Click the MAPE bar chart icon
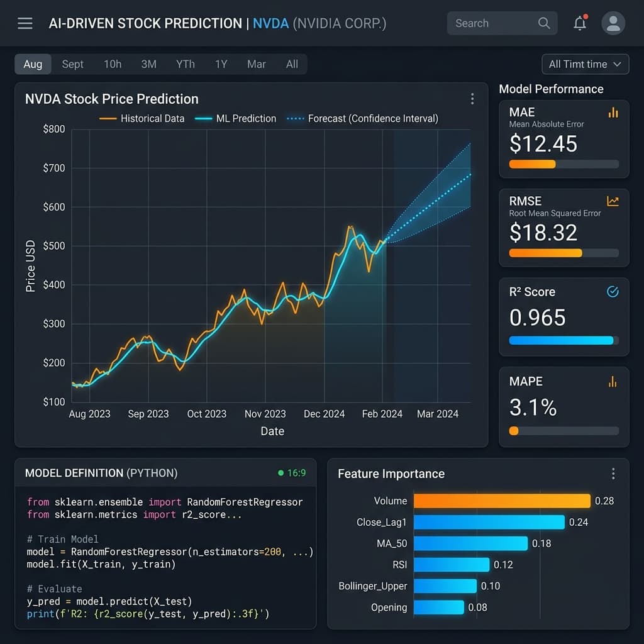 pyautogui.click(x=613, y=382)
